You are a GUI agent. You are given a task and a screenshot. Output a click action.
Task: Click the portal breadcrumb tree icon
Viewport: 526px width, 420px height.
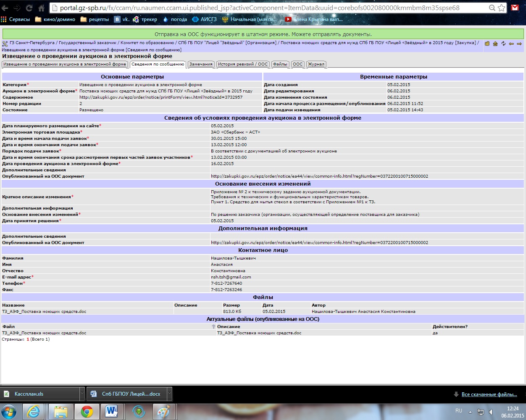(x=5, y=43)
